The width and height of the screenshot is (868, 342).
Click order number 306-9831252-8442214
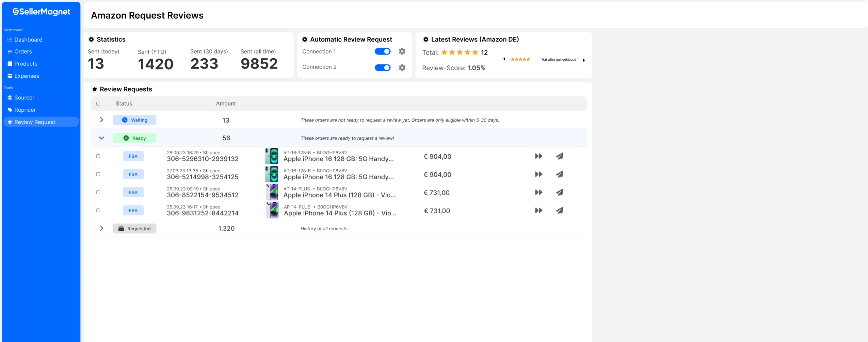tap(203, 213)
